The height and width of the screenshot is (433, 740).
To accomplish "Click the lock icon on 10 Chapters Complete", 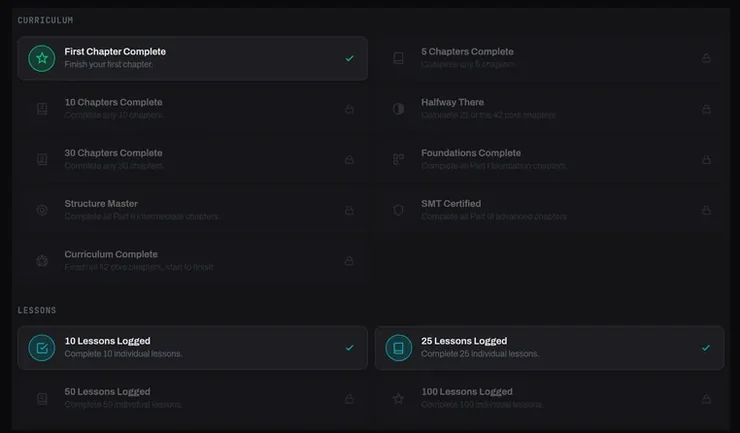I will coord(349,109).
